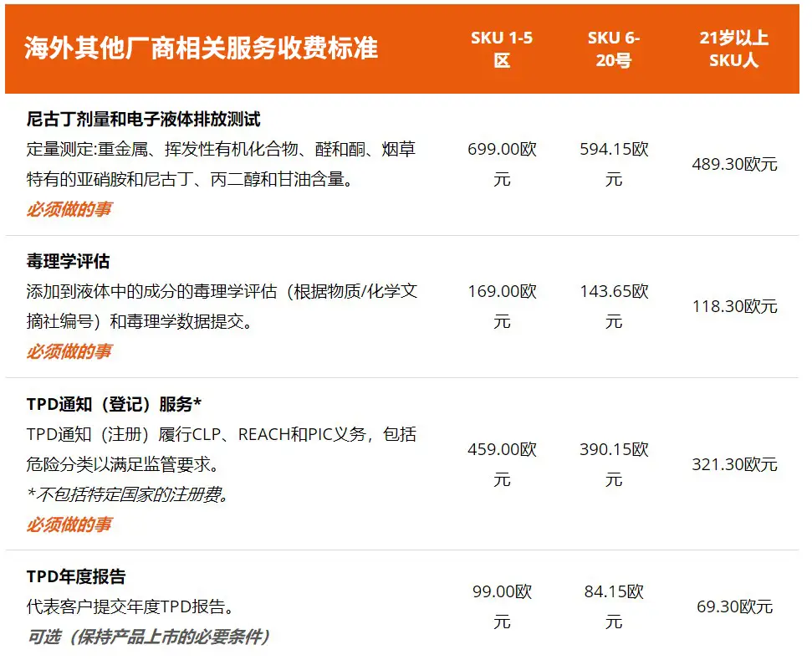Click price 390.15欧元

coord(614,464)
